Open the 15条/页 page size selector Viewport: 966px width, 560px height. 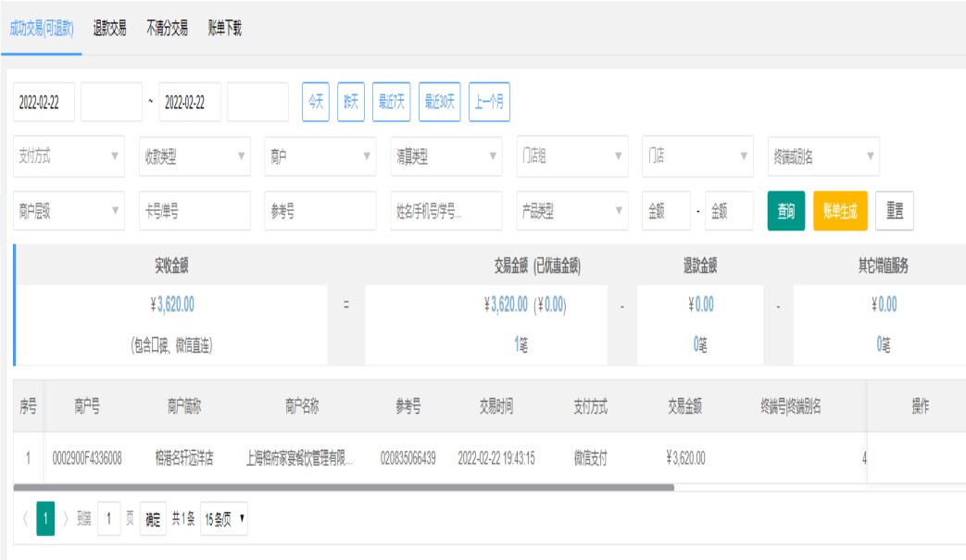tap(224, 519)
